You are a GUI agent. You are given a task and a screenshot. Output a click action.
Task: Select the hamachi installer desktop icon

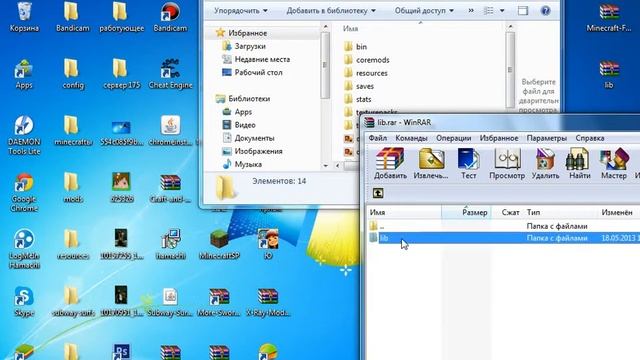170,244
